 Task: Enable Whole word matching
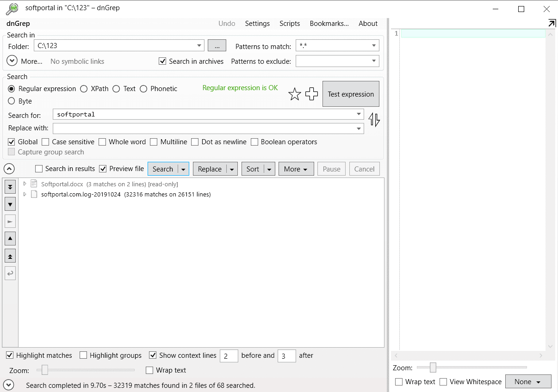(x=102, y=142)
